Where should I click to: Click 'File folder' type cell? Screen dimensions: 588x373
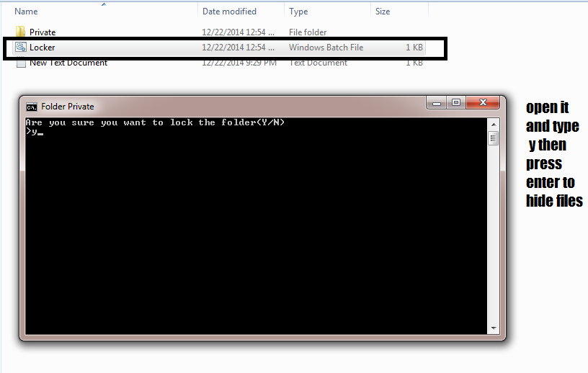(308, 32)
